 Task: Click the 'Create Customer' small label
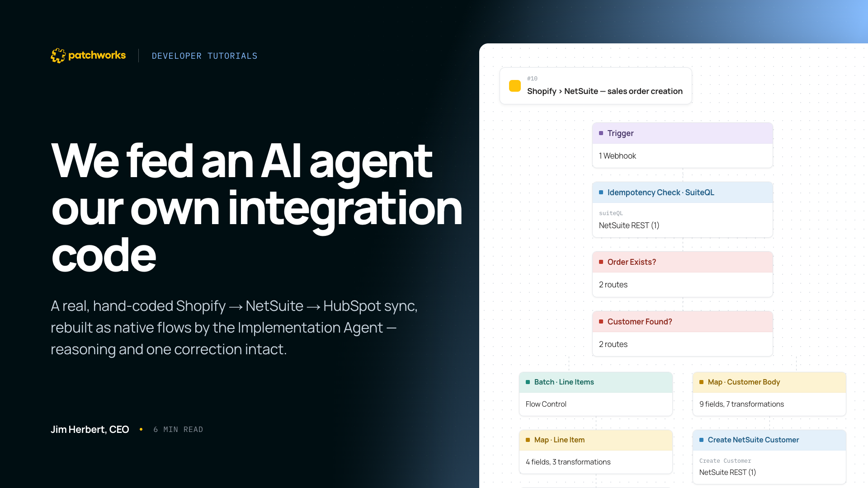pyautogui.click(x=725, y=461)
